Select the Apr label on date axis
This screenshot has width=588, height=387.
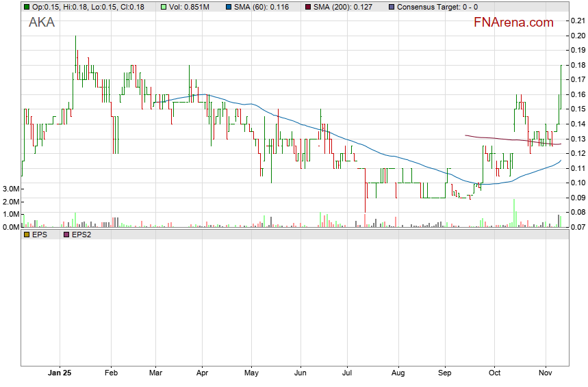coord(203,374)
